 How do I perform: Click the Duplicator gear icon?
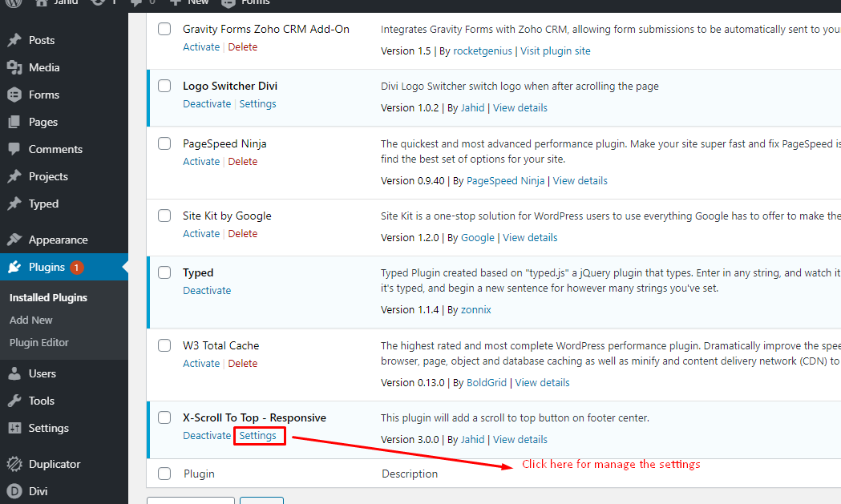14,464
